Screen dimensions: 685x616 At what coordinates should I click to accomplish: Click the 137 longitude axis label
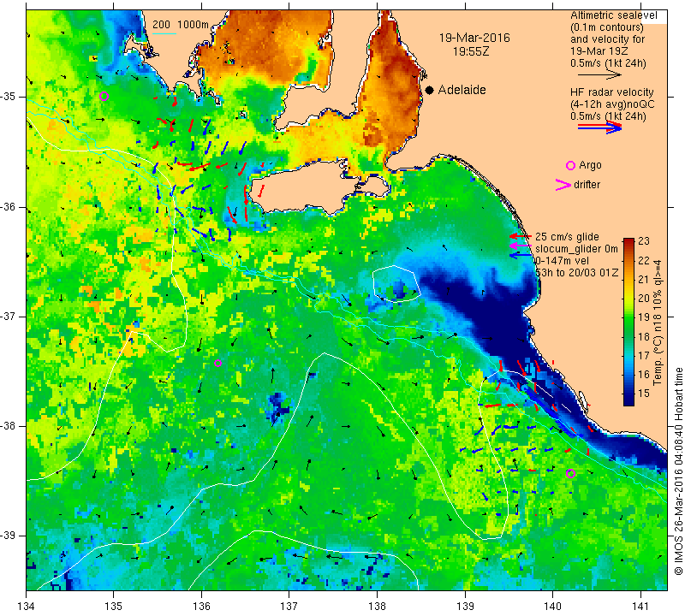[x=289, y=607]
